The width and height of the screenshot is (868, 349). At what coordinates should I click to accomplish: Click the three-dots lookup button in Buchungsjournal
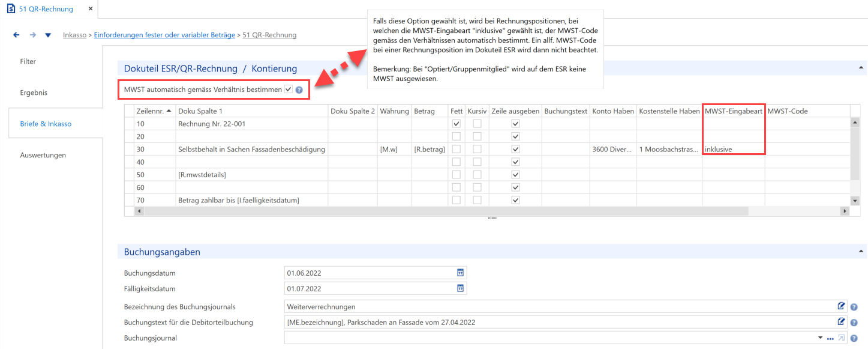tap(830, 339)
